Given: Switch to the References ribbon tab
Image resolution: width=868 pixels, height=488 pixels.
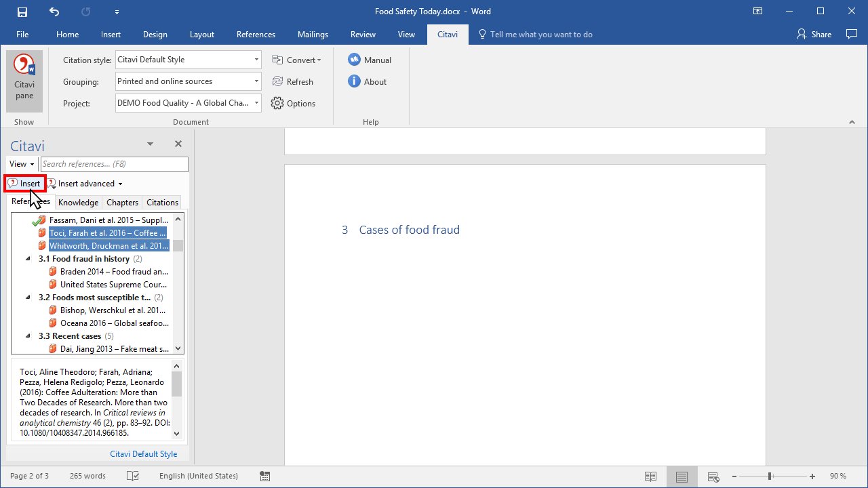Looking at the screenshot, I should (x=256, y=35).
